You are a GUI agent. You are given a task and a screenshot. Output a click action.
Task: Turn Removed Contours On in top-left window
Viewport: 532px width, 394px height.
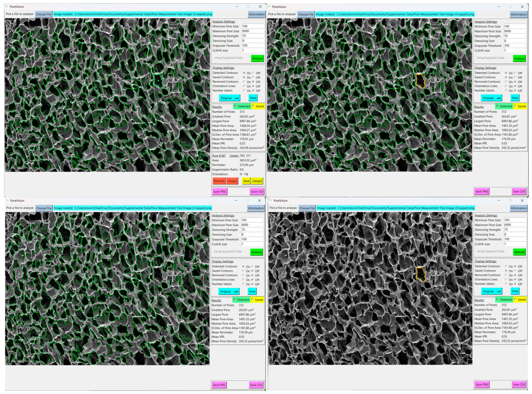(244, 82)
